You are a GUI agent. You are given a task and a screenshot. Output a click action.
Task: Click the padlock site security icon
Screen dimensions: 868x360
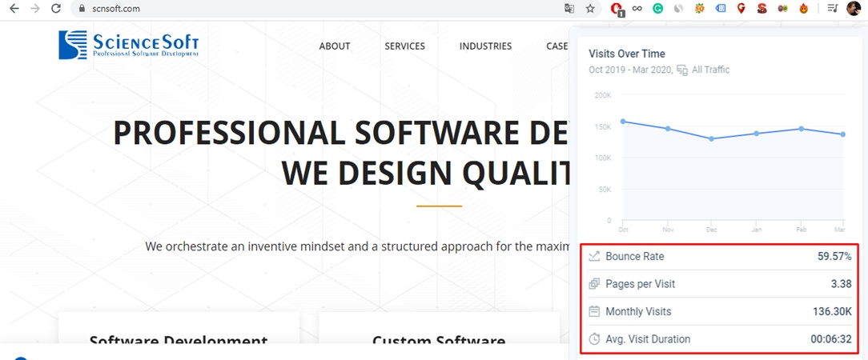[x=82, y=9]
